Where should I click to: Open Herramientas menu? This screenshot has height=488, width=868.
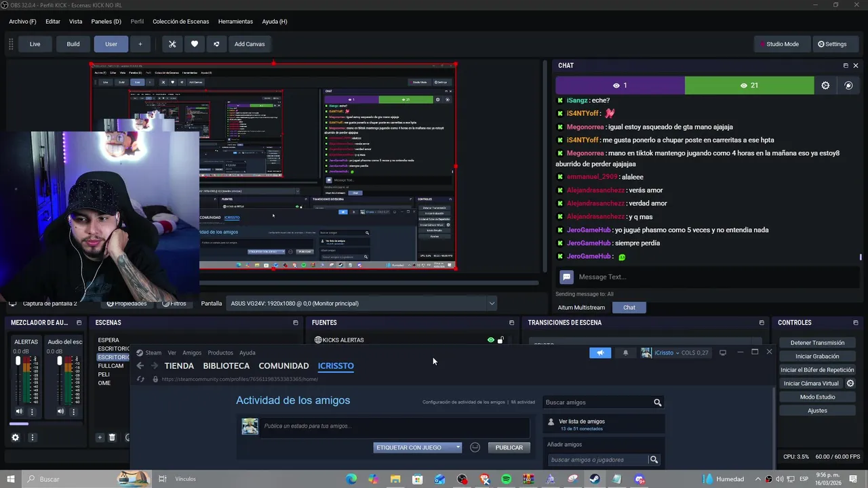click(x=235, y=22)
